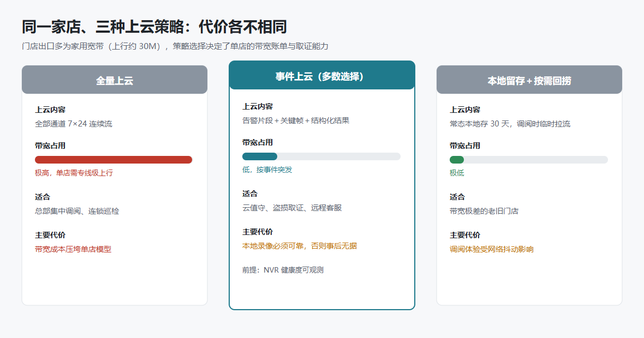The image size is (644, 338).
Task: Select text 调阅体验受网络抖动影响
Action: pos(492,249)
